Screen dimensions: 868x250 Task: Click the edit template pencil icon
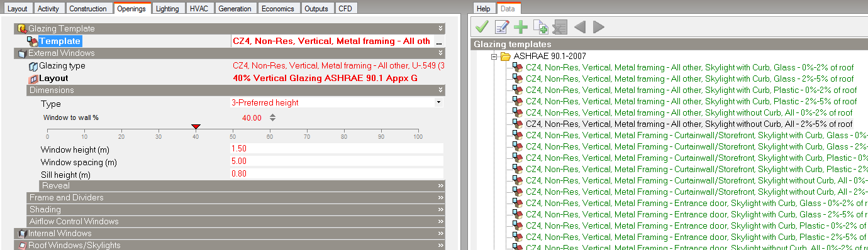[x=501, y=27]
